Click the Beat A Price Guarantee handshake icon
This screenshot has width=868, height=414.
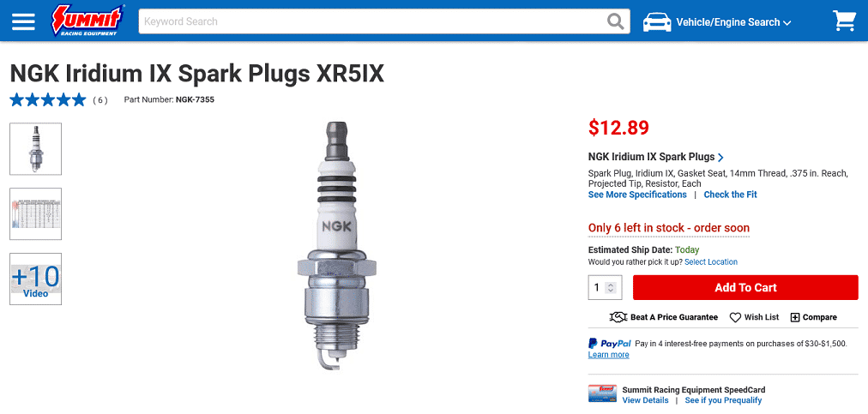(618, 317)
